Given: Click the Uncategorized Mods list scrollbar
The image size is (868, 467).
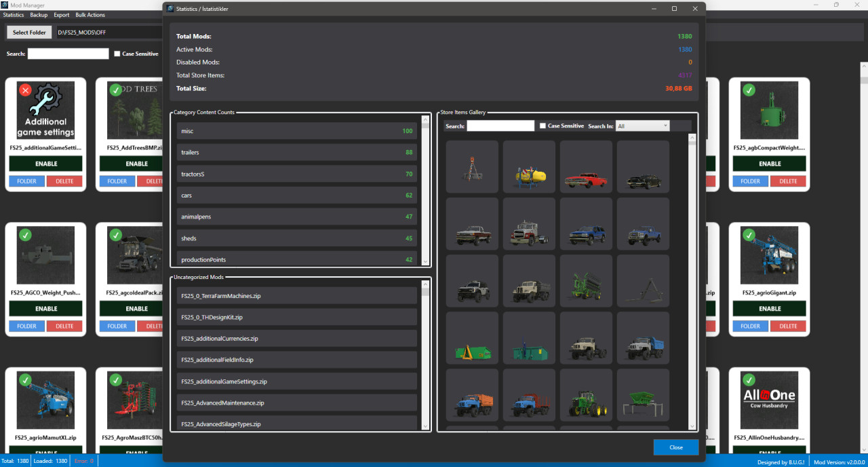Looking at the screenshot, I should tap(426, 355).
